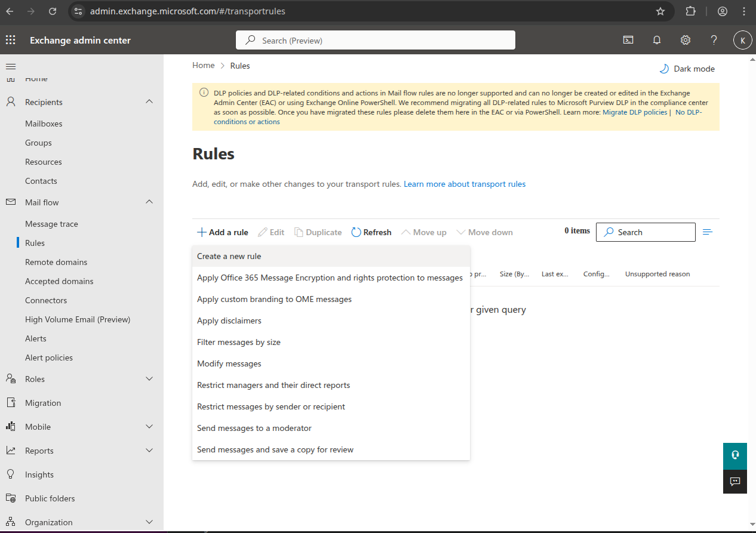Toggle Dark mode moon icon
This screenshot has height=533, width=756.
tap(663, 69)
